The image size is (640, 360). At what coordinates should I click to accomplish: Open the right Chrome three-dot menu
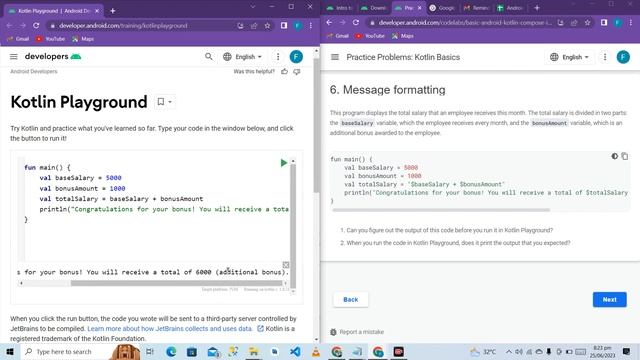[x=631, y=23]
